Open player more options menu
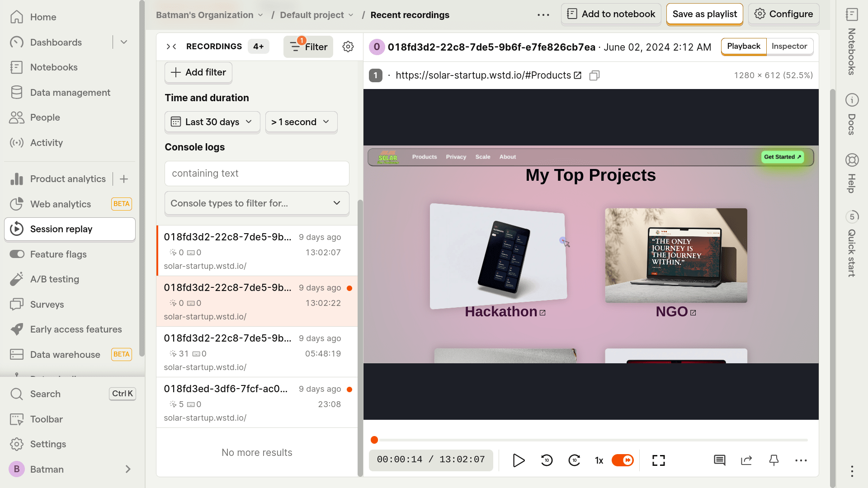Image resolution: width=868 pixels, height=488 pixels. (801, 460)
